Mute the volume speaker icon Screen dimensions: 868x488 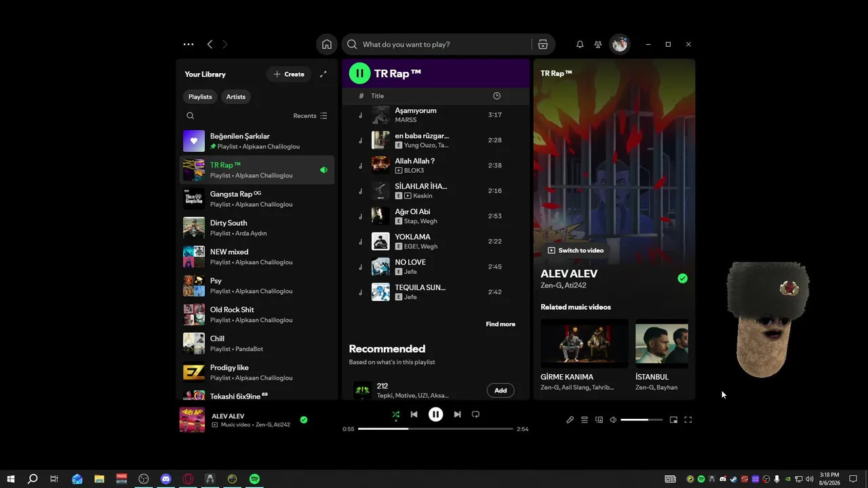pos(613,420)
